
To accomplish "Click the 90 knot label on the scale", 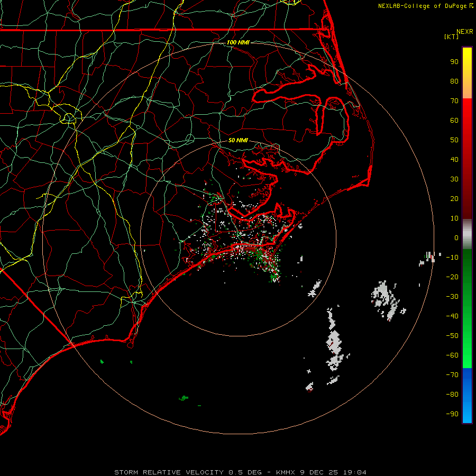I will [454, 62].
